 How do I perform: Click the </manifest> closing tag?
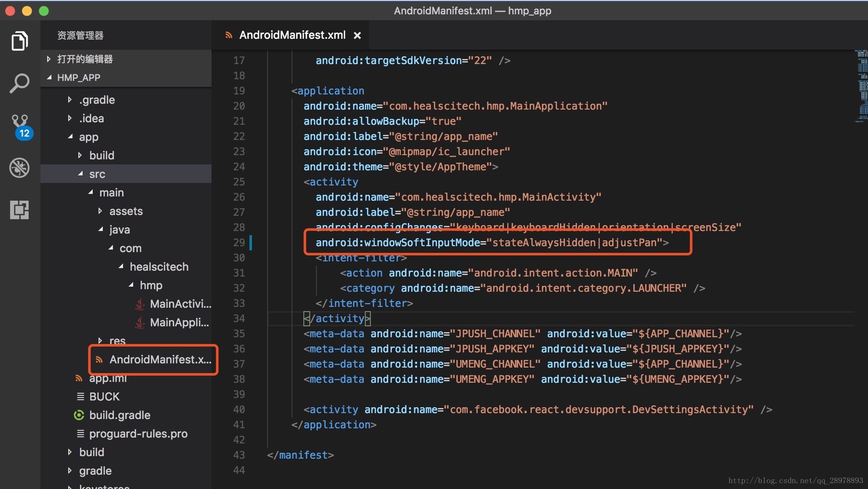click(x=300, y=455)
